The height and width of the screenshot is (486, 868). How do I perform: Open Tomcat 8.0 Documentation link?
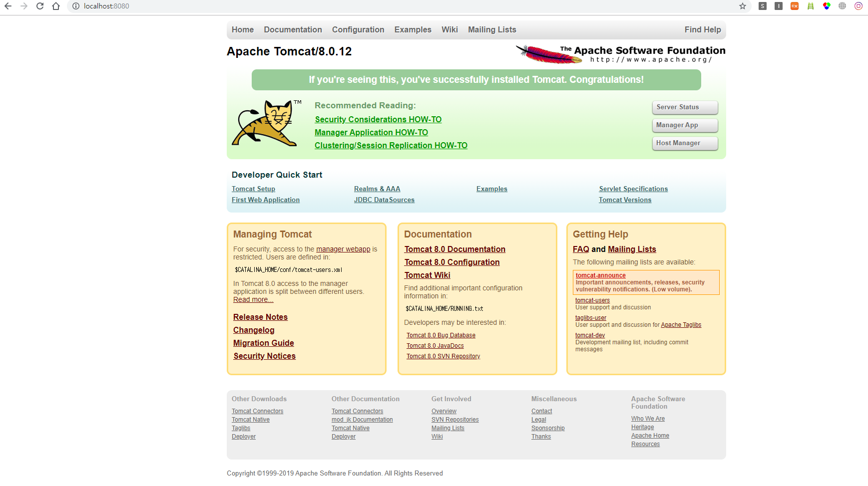pyautogui.click(x=454, y=249)
